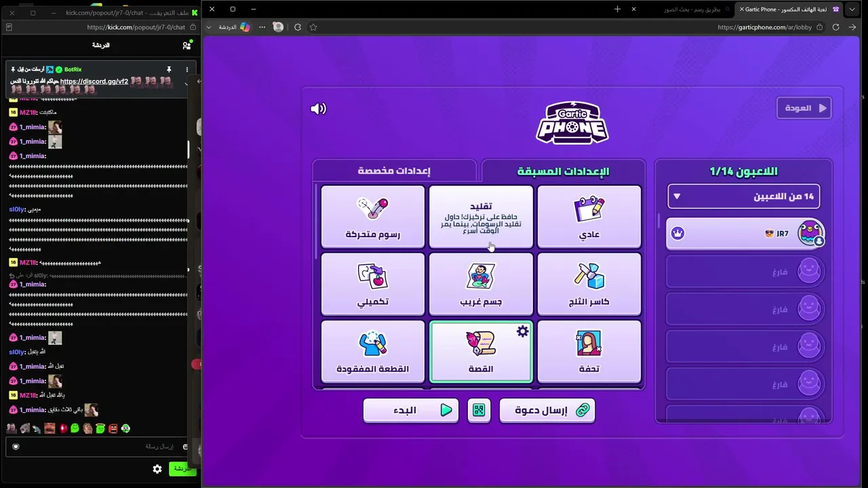Click the first empty فارغ player slot
Viewport: 868px width, 488px height.
(745, 272)
